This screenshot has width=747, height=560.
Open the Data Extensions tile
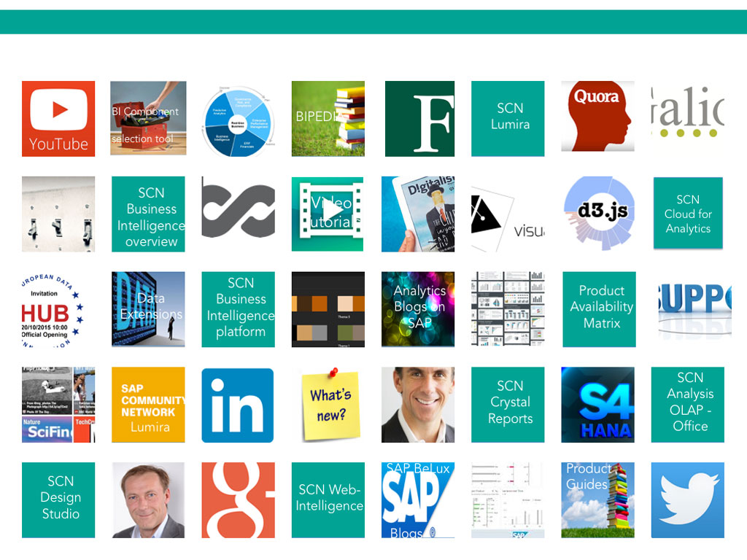click(x=148, y=309)
